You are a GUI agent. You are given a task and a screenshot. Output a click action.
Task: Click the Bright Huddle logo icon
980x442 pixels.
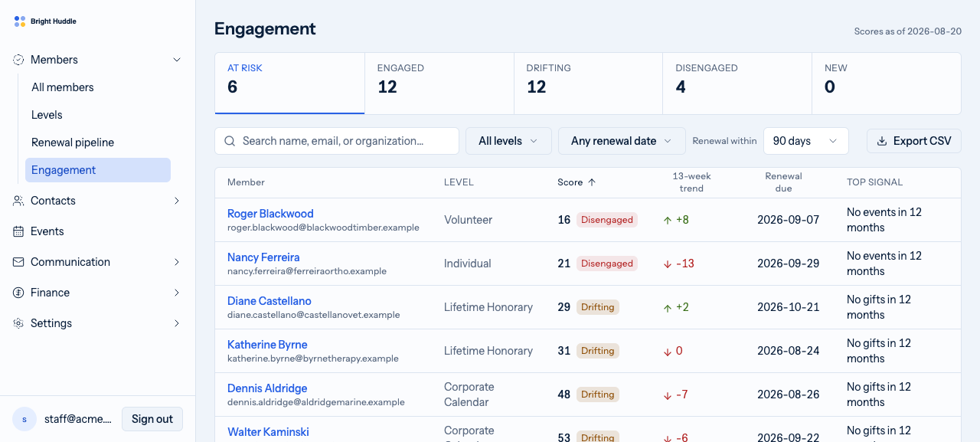pyautogui.click(x=20, y=21)
